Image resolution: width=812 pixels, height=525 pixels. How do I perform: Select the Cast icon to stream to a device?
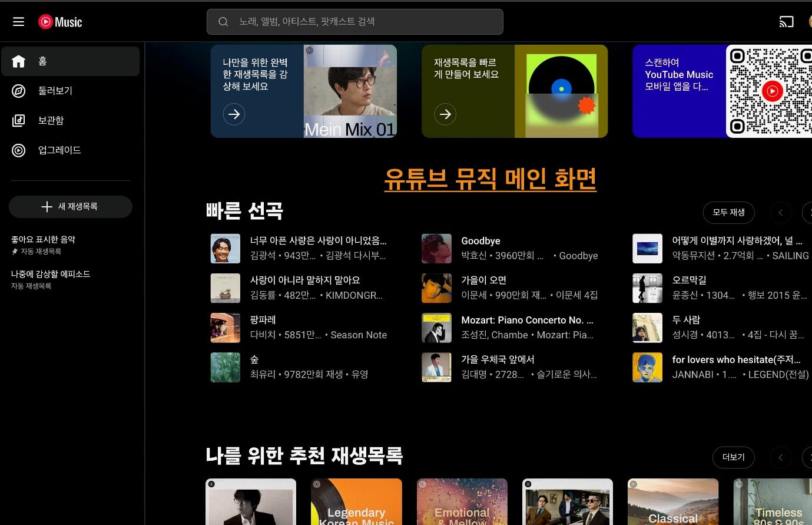tap(787, 21)
